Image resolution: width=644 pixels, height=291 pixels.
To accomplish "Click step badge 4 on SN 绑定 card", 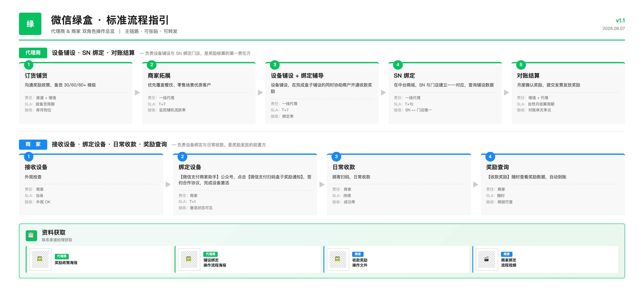I will pos(398,65).
